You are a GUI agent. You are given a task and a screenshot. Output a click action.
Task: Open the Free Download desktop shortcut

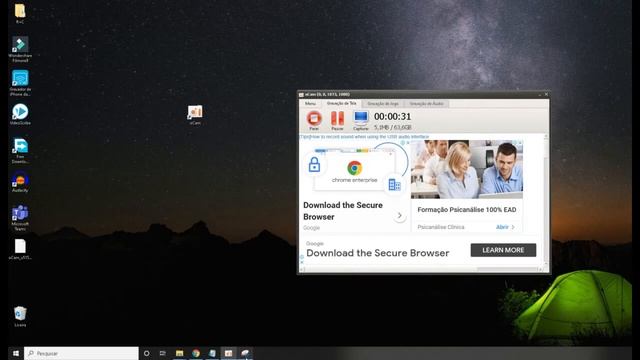point(20,151)
